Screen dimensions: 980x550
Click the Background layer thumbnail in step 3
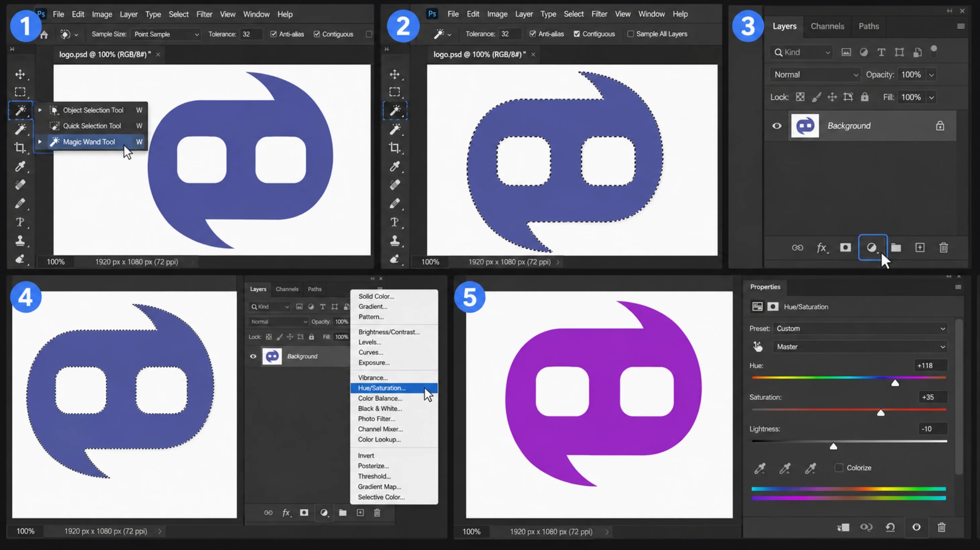click(805, 126)
